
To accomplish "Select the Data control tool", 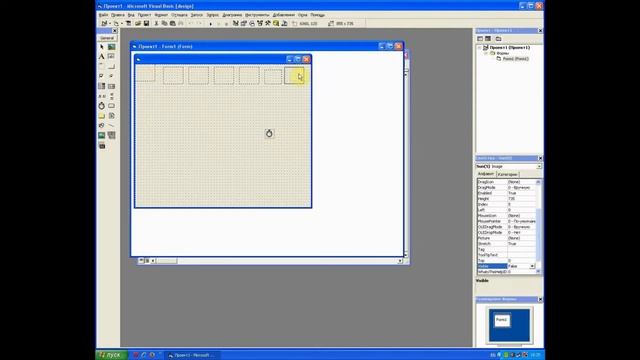I will pos(111,135).
